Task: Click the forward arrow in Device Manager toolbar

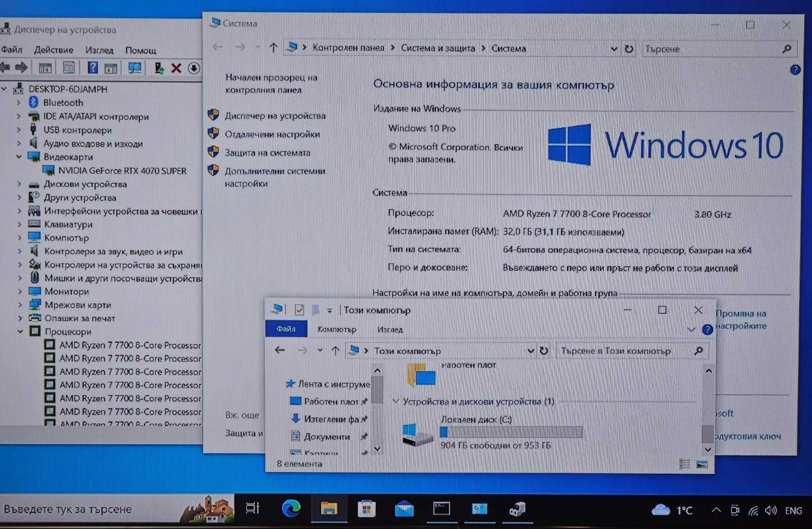Action: pos(21,67)
